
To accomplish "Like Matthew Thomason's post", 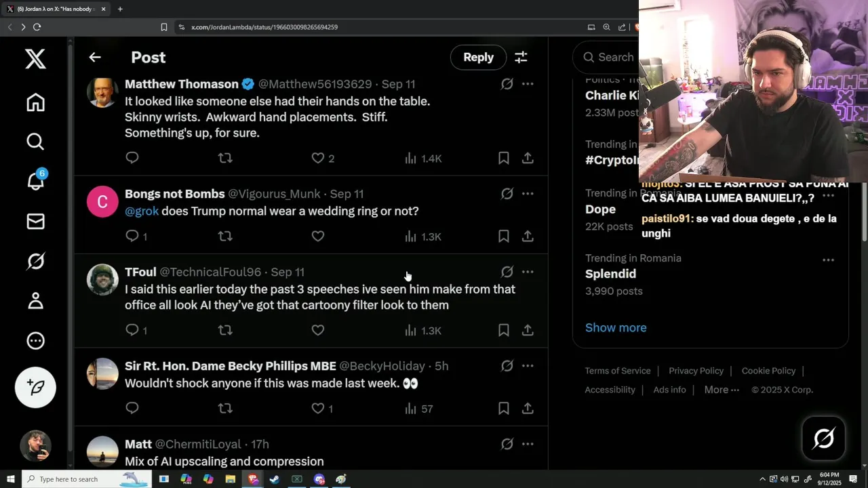I will pos(318,158).
